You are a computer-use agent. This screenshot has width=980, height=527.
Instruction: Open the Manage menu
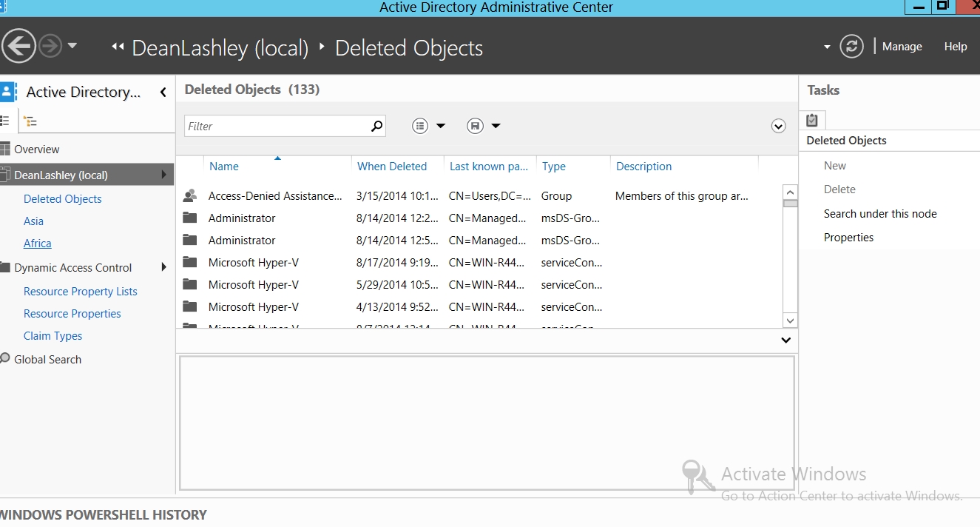point(902,47)
